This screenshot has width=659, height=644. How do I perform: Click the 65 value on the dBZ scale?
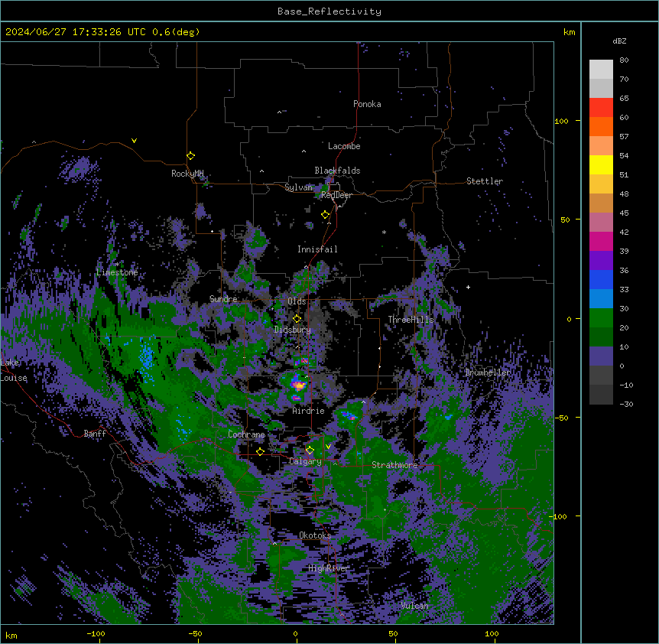pyautogui.click(x=624, y=98)
